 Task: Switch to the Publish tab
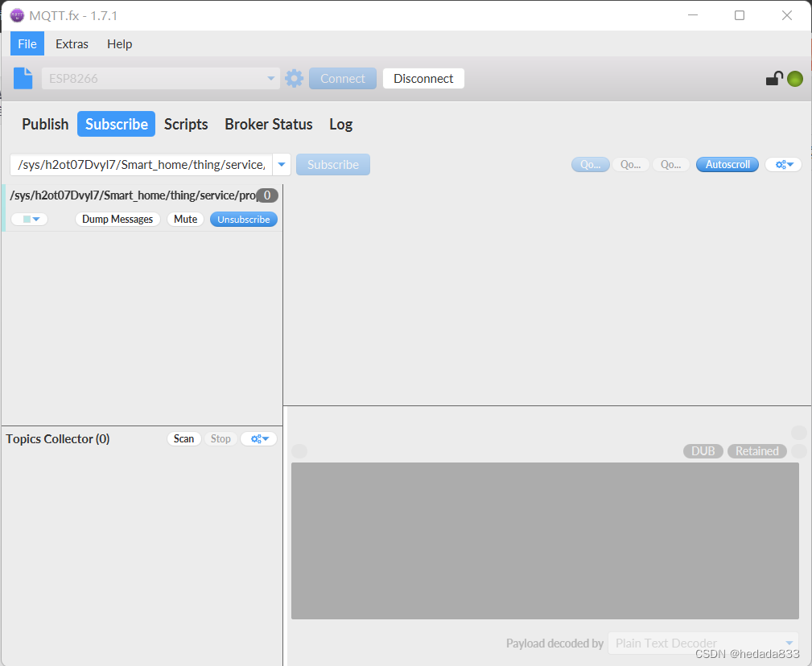coord(45,124)
